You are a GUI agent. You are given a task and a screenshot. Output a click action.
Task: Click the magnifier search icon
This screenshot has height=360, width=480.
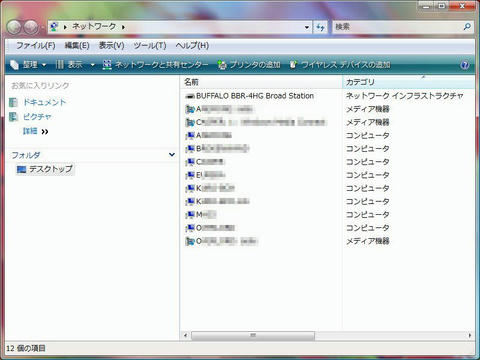click(467, 27)
